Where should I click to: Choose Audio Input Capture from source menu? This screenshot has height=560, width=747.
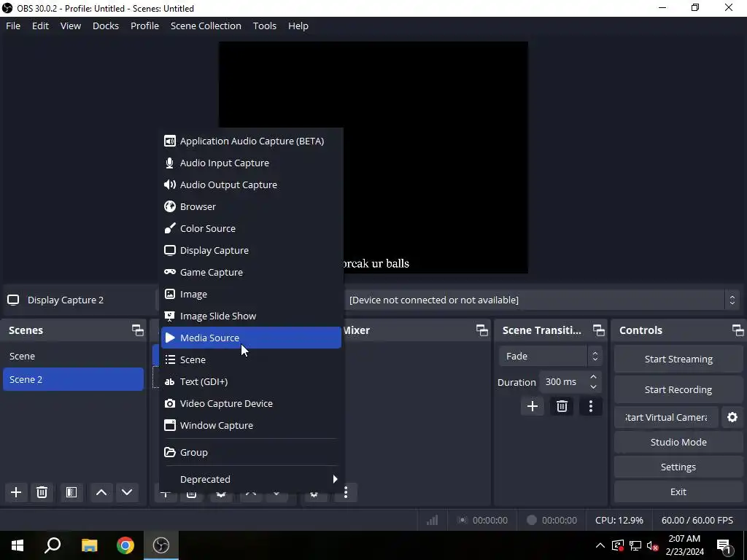tap(251, 163)
